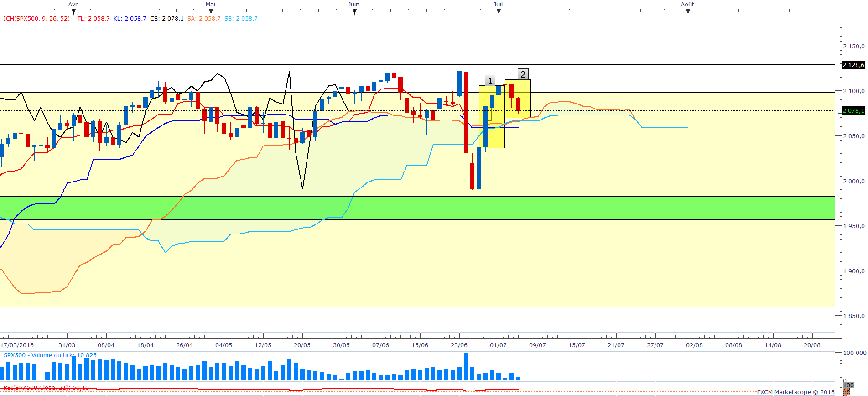
Task: Click the 08/08 date label
Action: pyautogui.click(x=734, y=345)
